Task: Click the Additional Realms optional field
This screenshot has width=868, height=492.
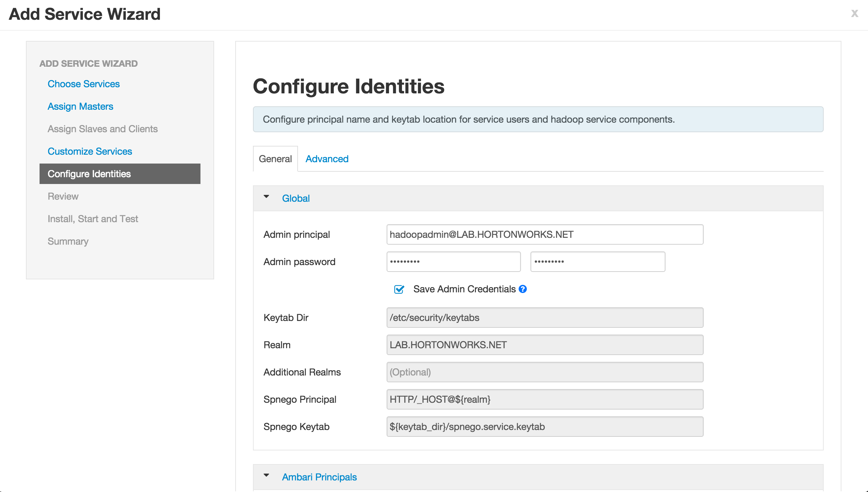Action: tap(544, 372)
